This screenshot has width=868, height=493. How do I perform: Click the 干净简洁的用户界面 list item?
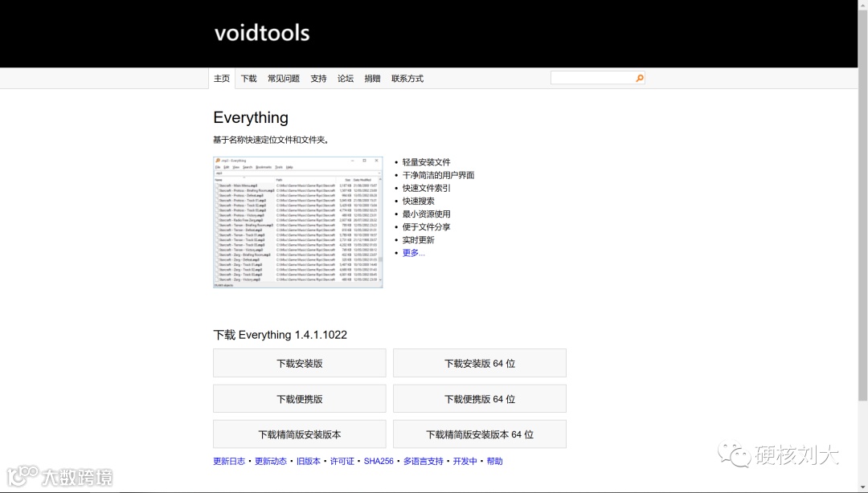click(x=439, y=175)
